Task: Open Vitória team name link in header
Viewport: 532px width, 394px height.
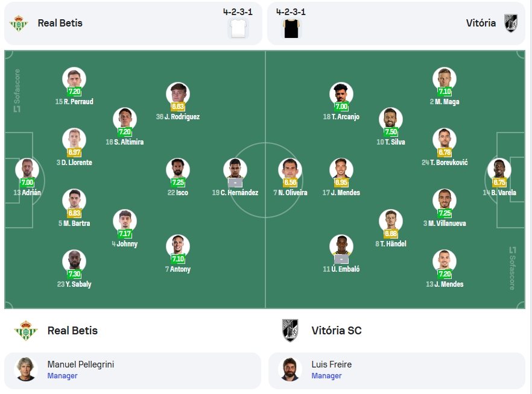Action: (481, 23)
